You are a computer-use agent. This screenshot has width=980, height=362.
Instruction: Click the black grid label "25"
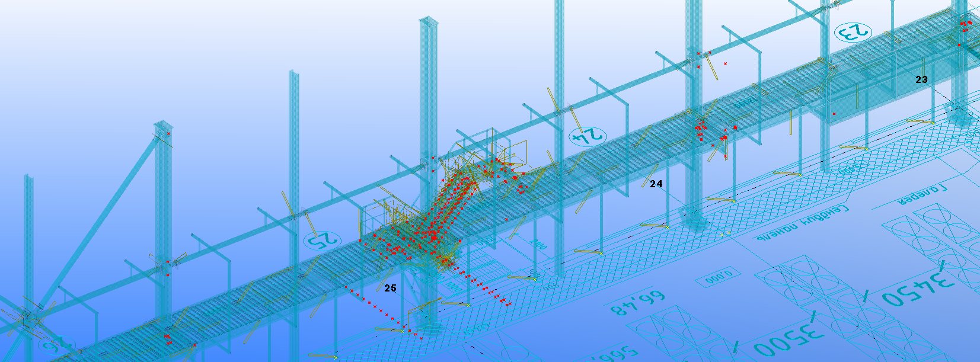(390, 288)
